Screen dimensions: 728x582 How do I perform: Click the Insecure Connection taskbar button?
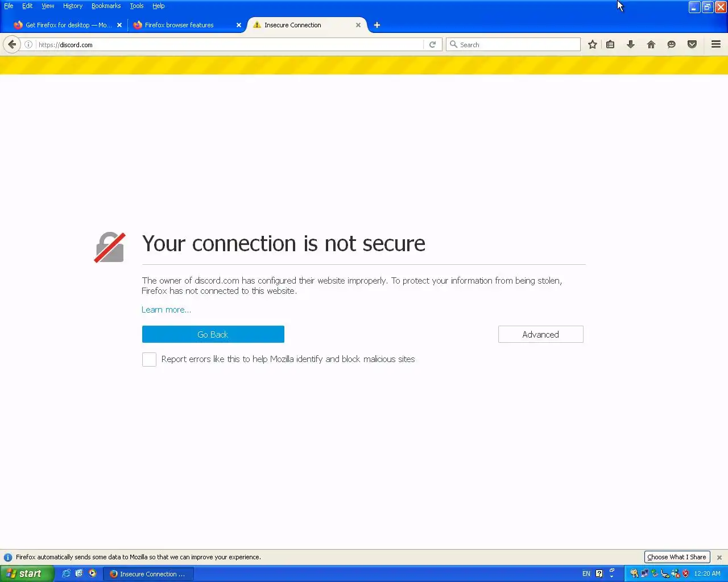pos(148,573)
